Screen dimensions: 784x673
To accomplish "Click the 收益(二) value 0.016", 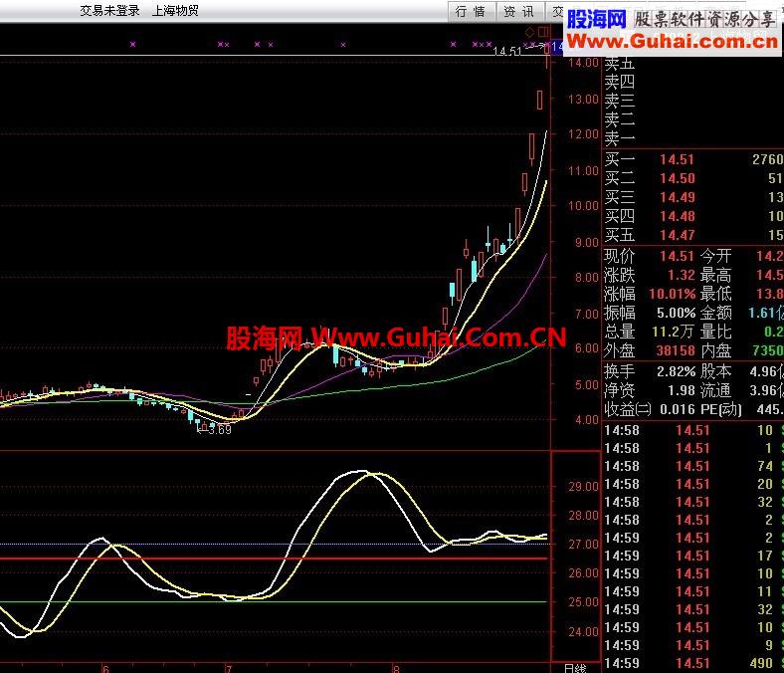I will click(677, 410).
